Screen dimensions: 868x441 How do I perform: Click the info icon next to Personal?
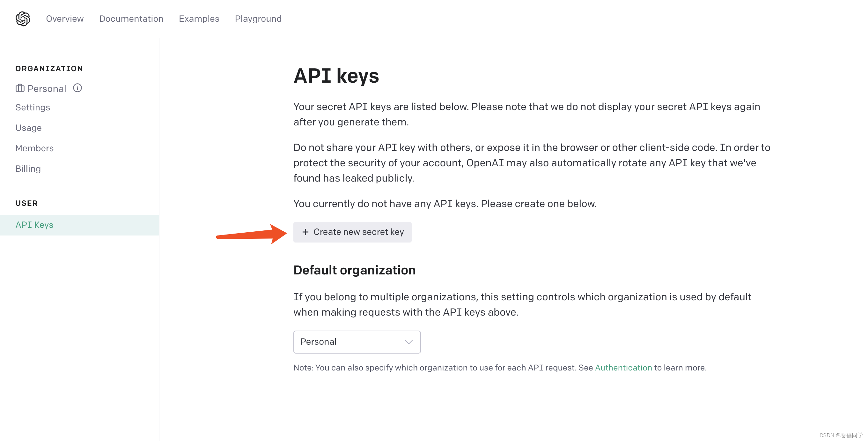[x=77, y=88]
